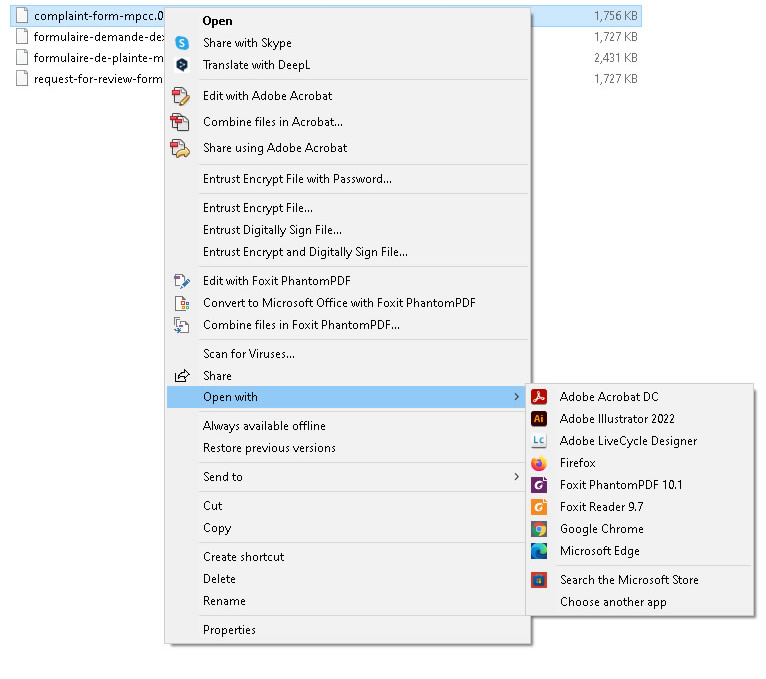Screen dimensions: 766x679
Task: Open the Open with menu entry
Action: click(345, 397)
